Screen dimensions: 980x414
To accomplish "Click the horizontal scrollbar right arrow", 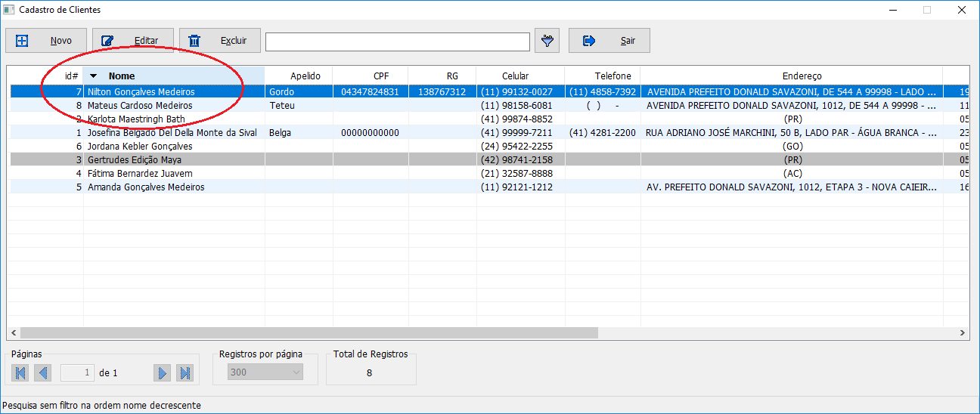I will click(963, 332).
